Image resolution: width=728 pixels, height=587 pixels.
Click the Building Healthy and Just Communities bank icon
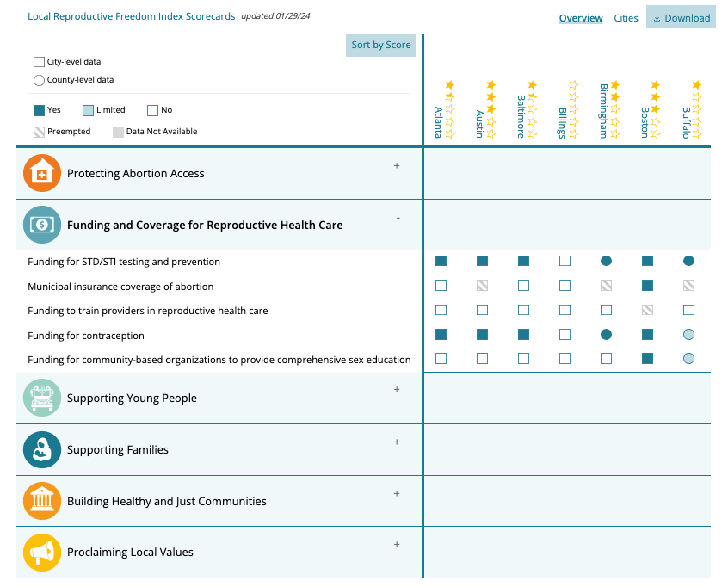coord(42,501)
